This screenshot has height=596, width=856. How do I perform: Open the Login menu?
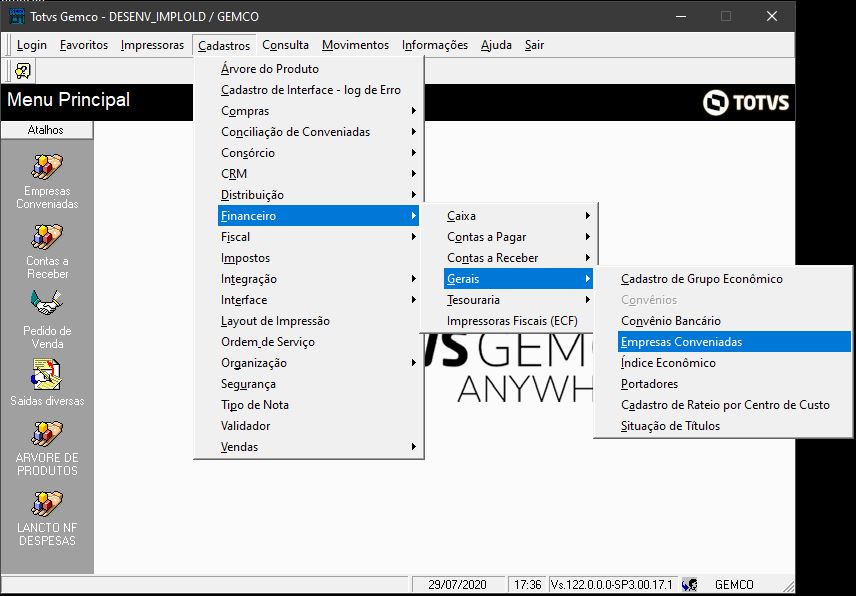click(x=32, y=45)
